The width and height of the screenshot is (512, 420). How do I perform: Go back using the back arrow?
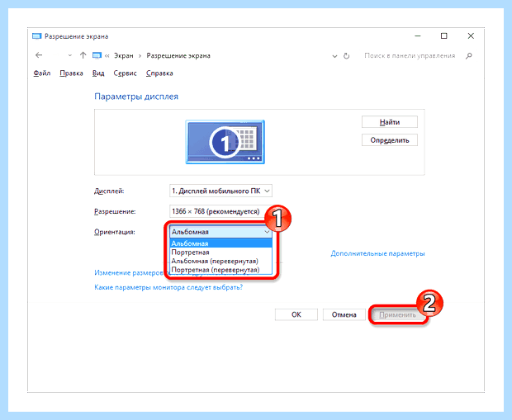pyautogui.click(x=39, y=55)
